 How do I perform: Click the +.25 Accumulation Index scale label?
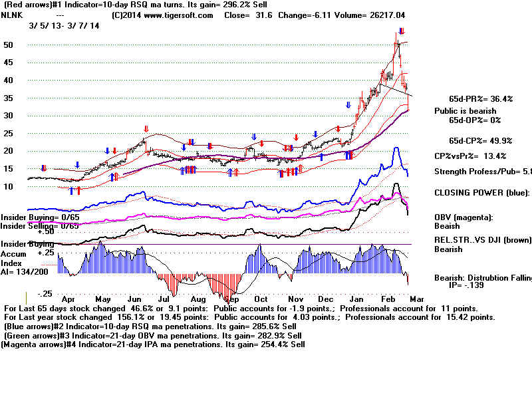[45, 253]
